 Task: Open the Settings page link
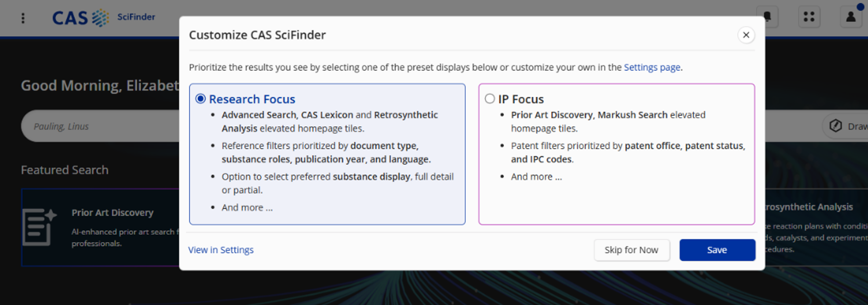[652, 67]
